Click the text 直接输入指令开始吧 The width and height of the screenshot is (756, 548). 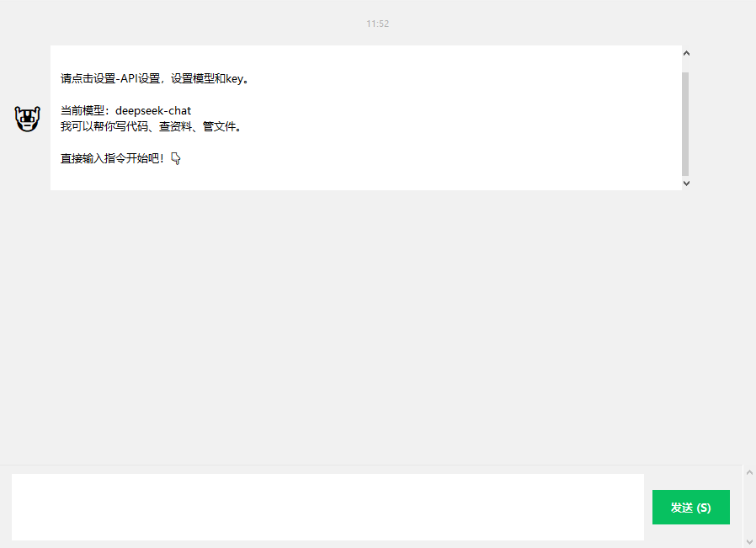click(x=113, y=158)
